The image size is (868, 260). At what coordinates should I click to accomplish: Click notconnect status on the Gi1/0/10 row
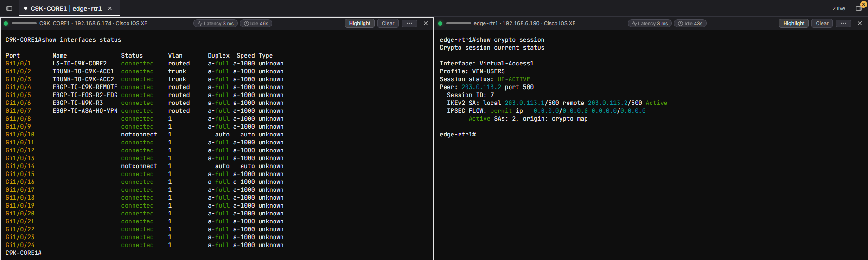point(139,135)
